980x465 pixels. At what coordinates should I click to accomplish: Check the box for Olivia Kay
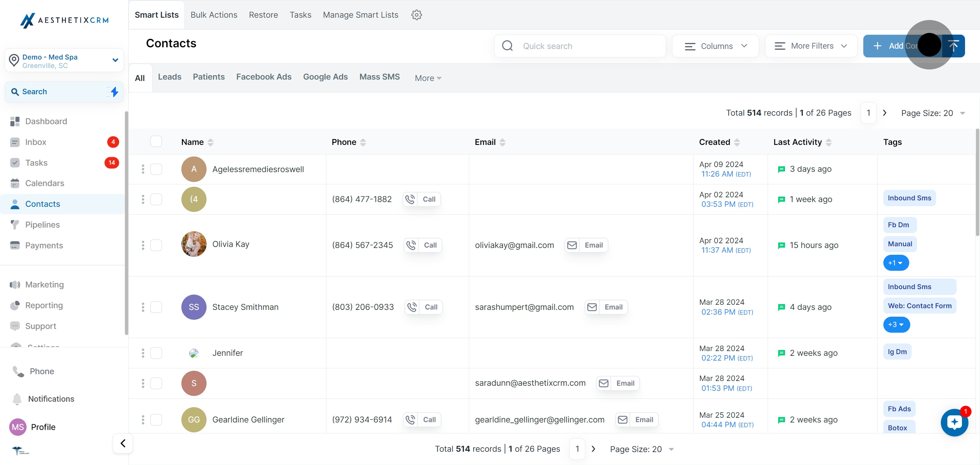[x=156, y=245]
